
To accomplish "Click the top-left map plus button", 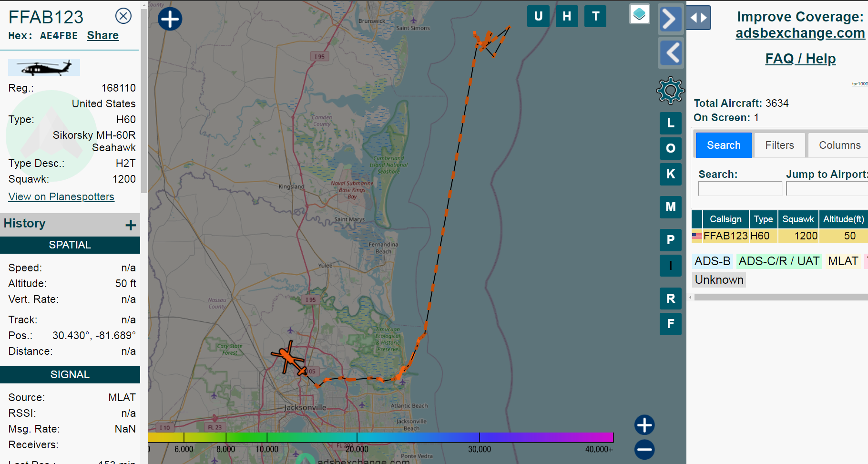I will pos(170,19).
